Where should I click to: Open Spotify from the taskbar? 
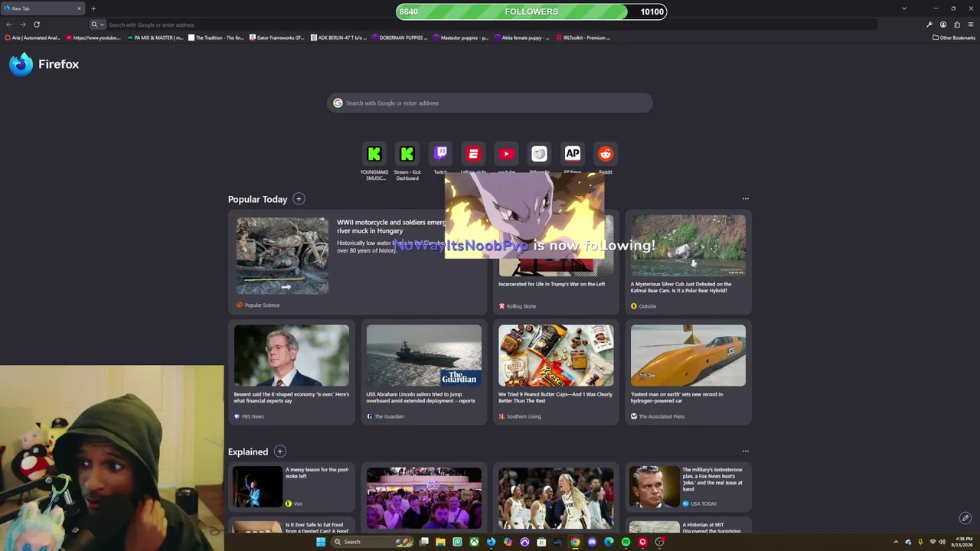[626, 542]
